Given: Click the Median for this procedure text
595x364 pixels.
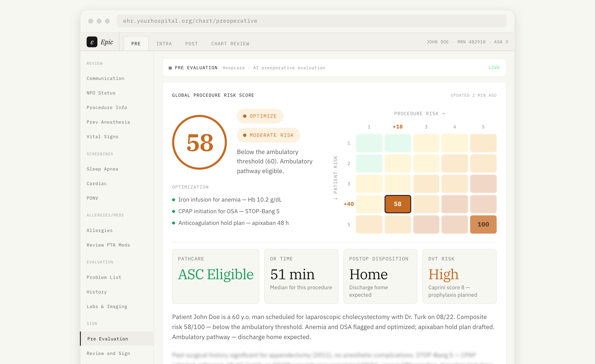Looking at the screenshot, I should (x=301, y=287).
